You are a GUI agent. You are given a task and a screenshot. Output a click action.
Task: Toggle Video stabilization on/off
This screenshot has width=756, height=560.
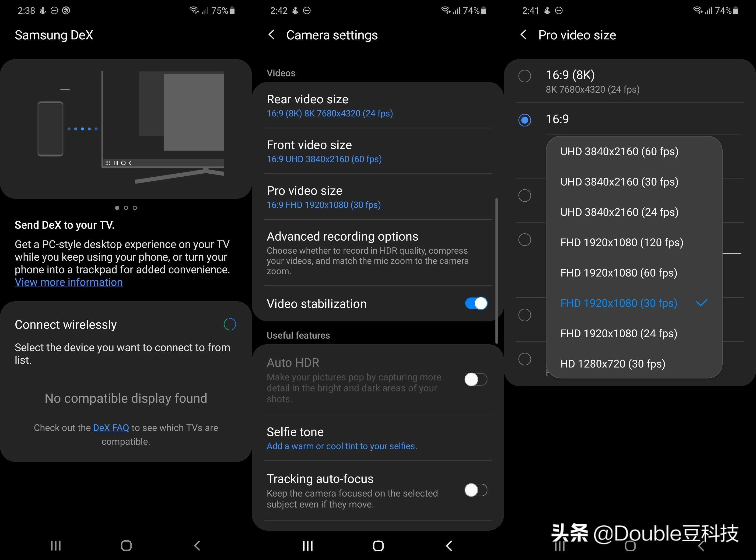pos(476,304)
